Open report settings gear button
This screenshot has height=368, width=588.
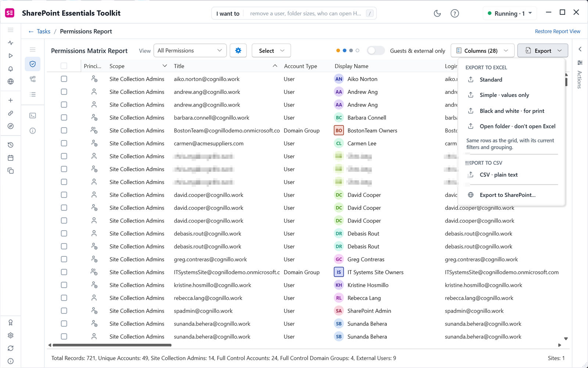pos(238,50)
